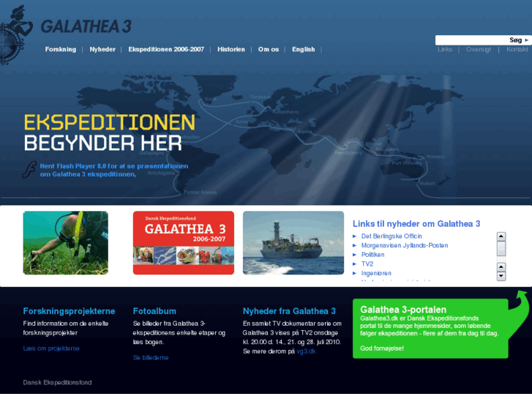Screen dimensions: 532x399
Task: Click the second up arrow in the news scrollbar
Action: click(501, 267)
